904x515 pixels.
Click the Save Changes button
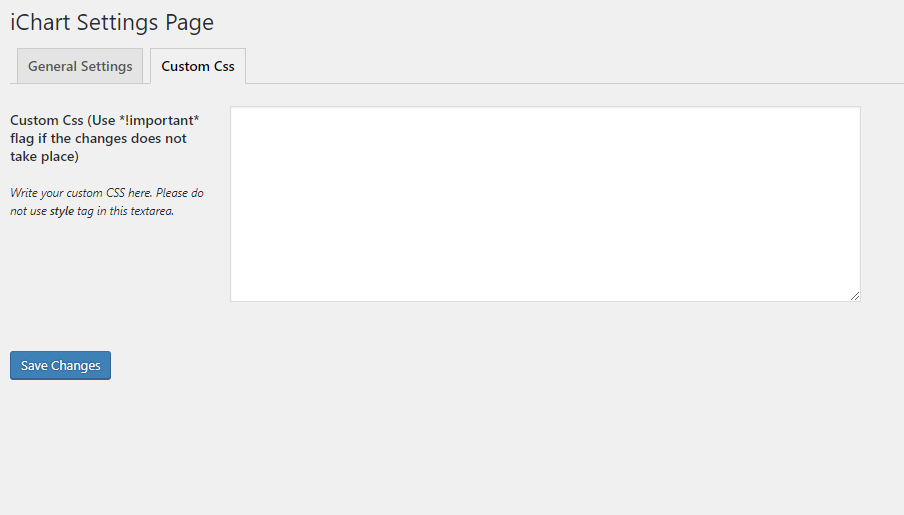pyautogui.click(x=61, y=366)
